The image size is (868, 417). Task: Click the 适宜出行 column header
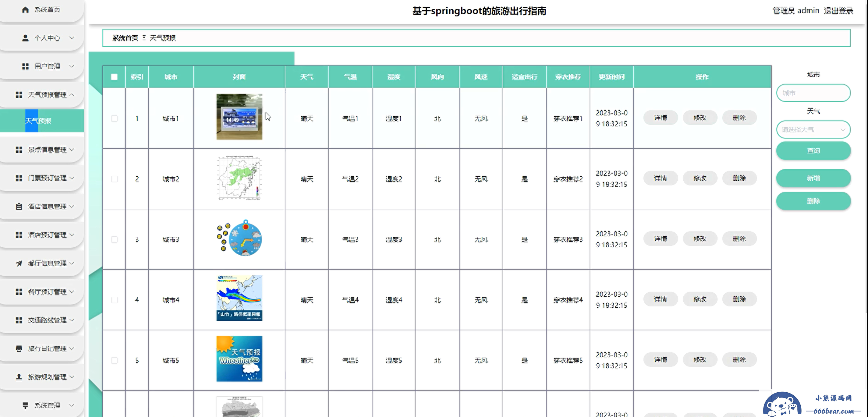pyautogui.click(x=524, y=77)
